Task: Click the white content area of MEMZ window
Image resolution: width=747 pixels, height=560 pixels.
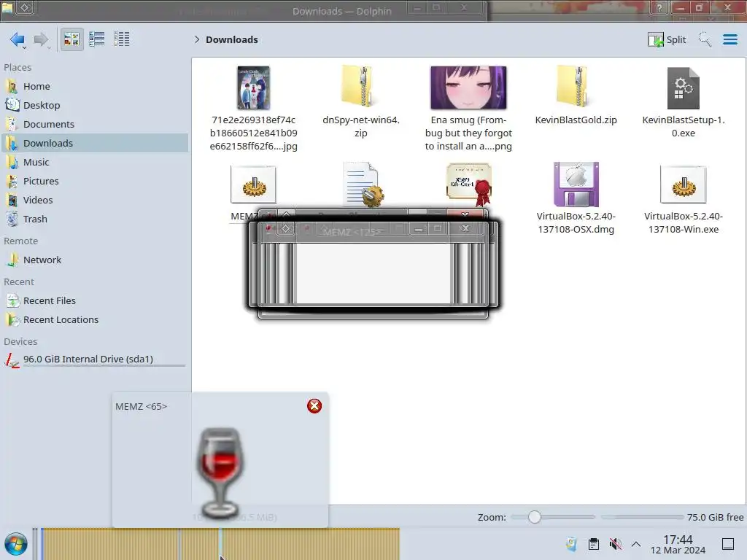Action: click(x=373, y=273)
